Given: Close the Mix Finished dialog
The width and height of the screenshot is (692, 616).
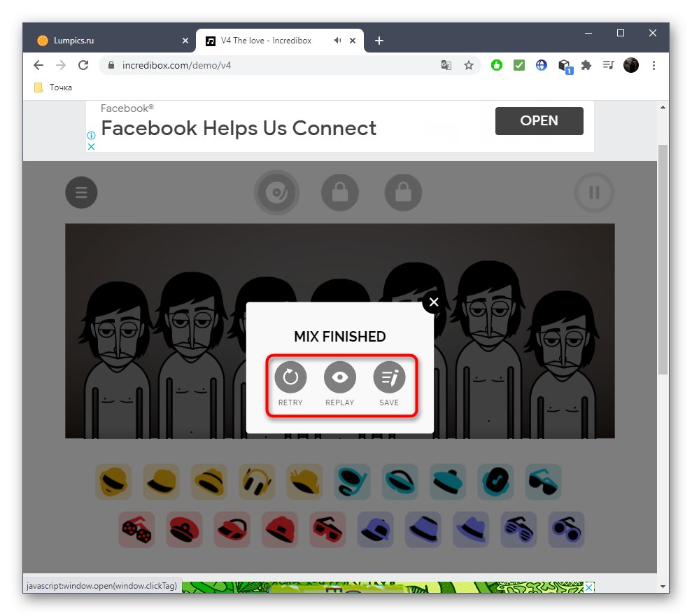Looking at the screenshot, I should [434, 302].
